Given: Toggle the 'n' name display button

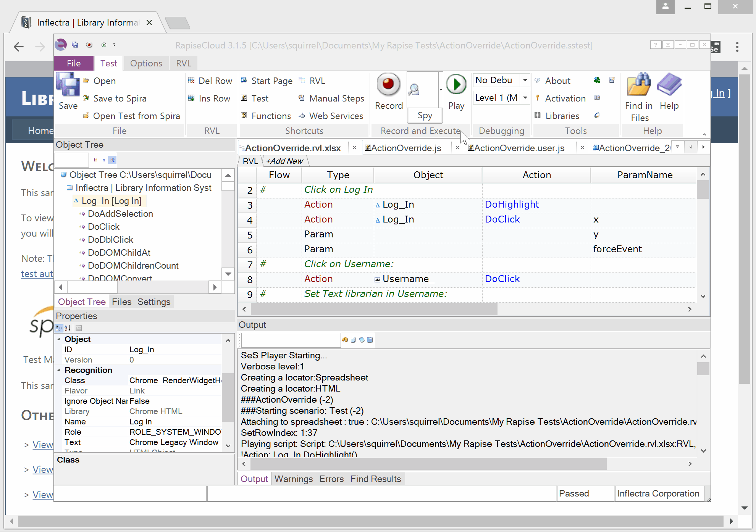Looking at the screenshot, I should coord(103,160).
